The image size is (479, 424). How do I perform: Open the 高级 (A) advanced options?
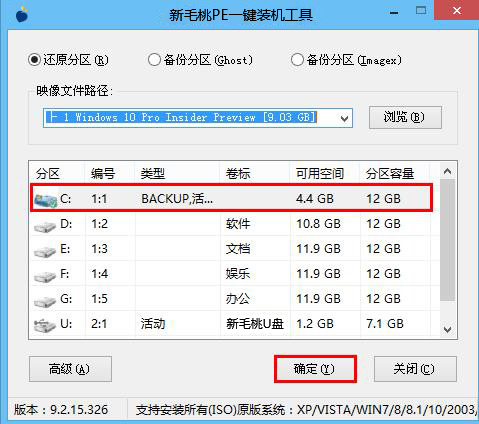pyautogui.click(x=70, y=369)
